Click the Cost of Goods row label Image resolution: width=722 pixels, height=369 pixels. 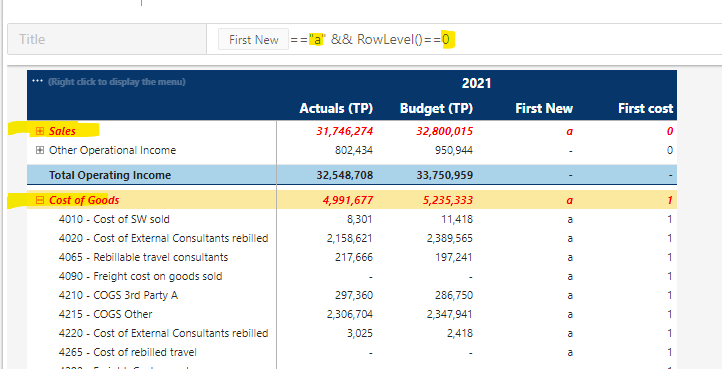pos(84,200)
